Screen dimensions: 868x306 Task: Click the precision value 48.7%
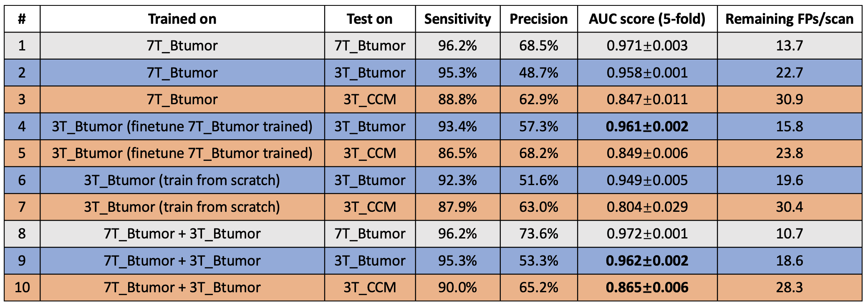click(538, 73)
